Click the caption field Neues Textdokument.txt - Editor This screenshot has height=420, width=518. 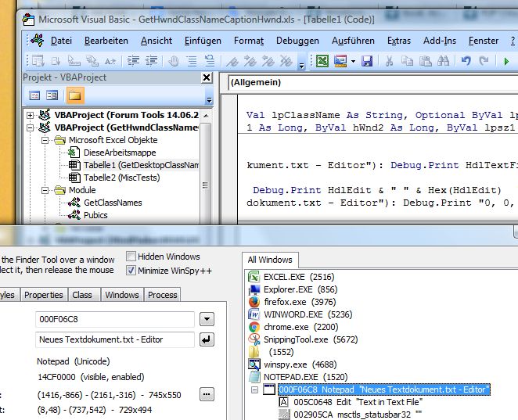(115, 339)
